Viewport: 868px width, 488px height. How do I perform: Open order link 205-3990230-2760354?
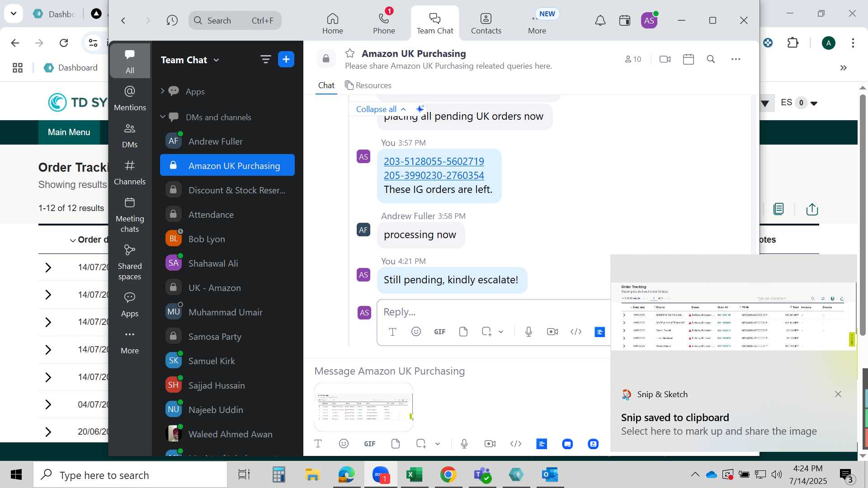point(434,175)
